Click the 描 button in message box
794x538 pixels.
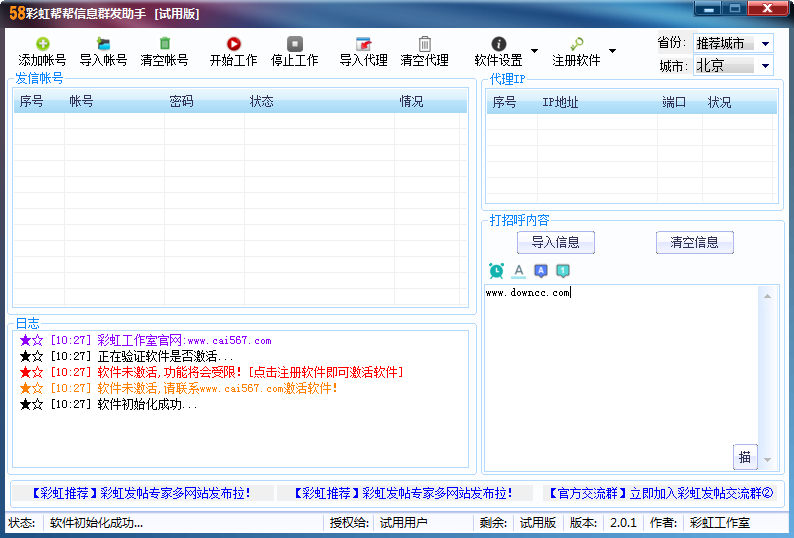click(745, 457)
